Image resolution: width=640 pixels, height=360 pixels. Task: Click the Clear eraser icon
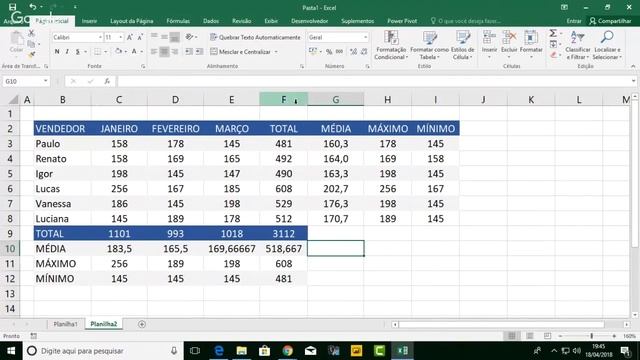point(553,55)
